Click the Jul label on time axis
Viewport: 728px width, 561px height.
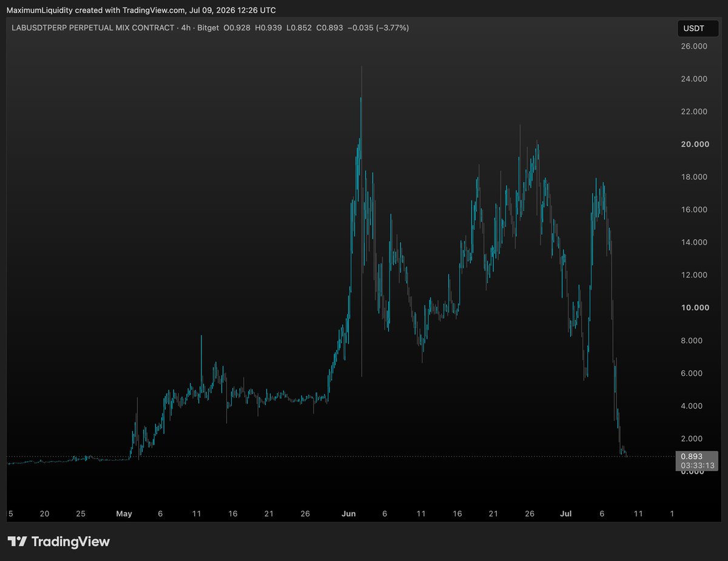(566, 514)
